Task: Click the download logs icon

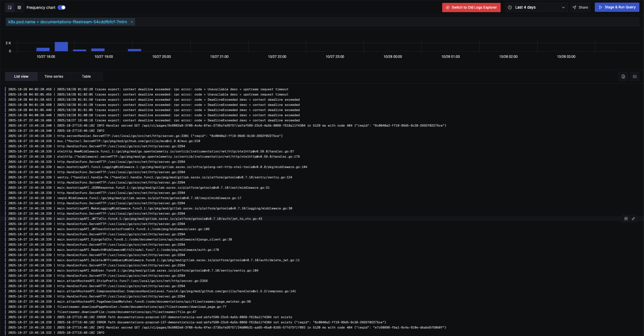Action: point(623,77)
